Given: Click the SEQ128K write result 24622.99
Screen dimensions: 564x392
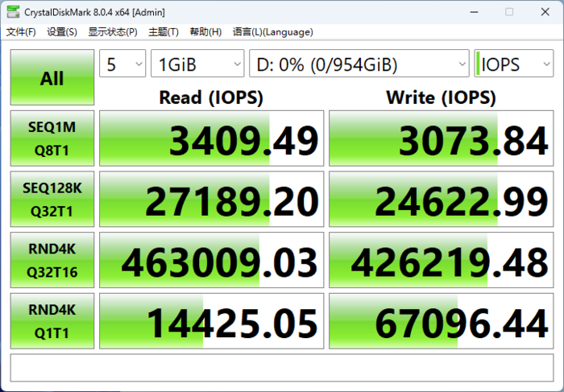Looking at the screenshot, I should (442, 199).
